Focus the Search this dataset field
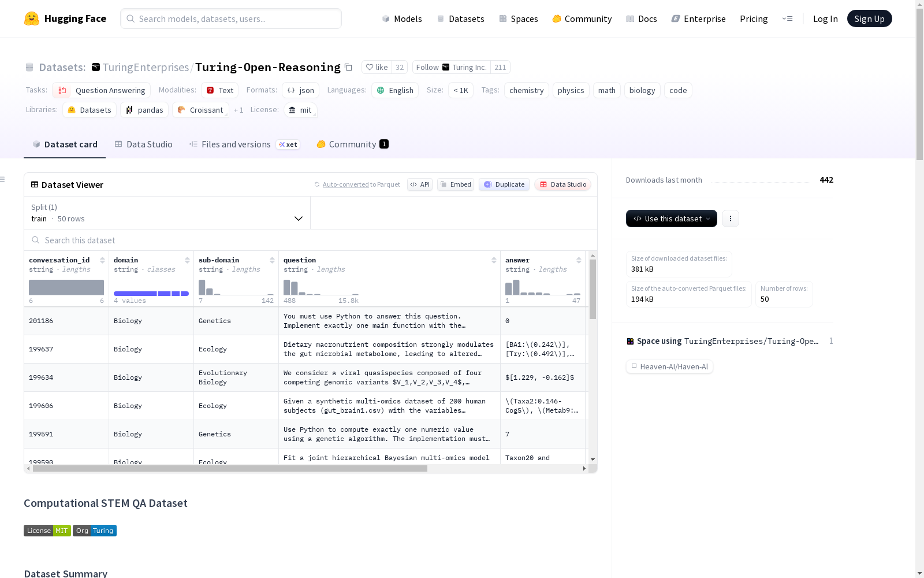 tap(311, 240)
